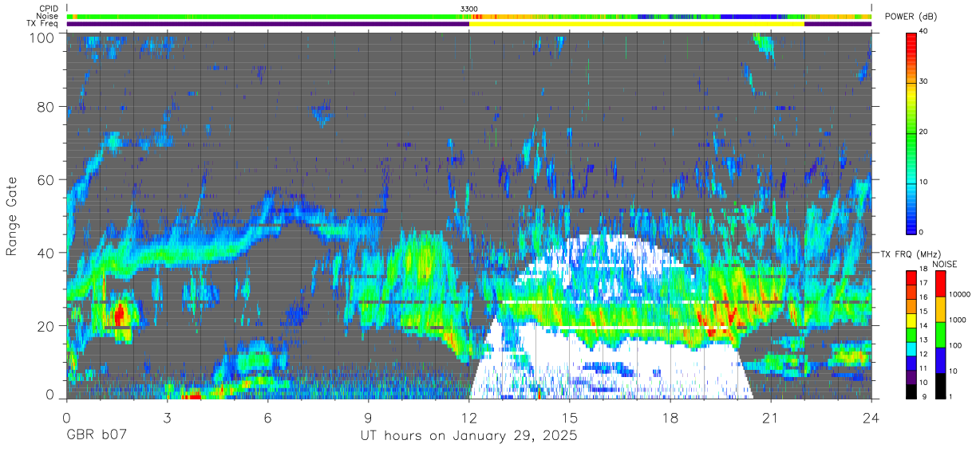
Task: Click the CPID label at top left
Action: click(x=47, y=8)
